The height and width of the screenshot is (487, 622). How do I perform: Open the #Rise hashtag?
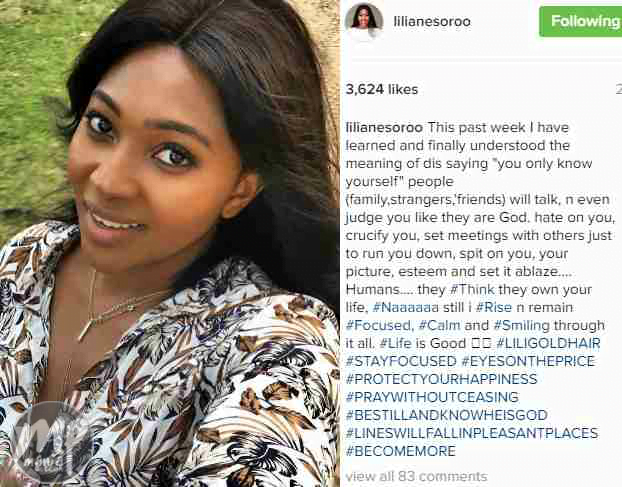(x=494, y=308)
